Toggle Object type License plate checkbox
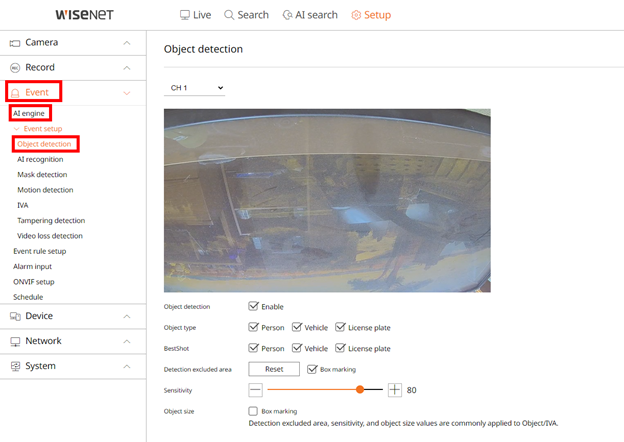 coord(340,327)
